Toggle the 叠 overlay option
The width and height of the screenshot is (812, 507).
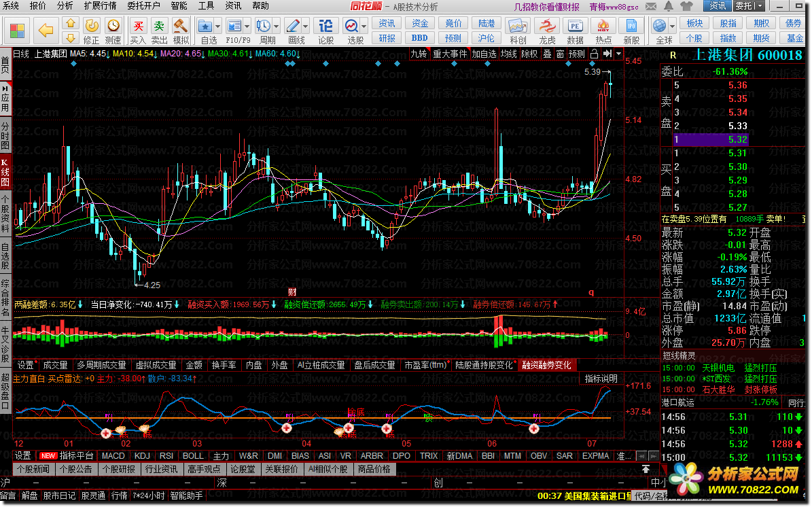[x=548, y=54]
